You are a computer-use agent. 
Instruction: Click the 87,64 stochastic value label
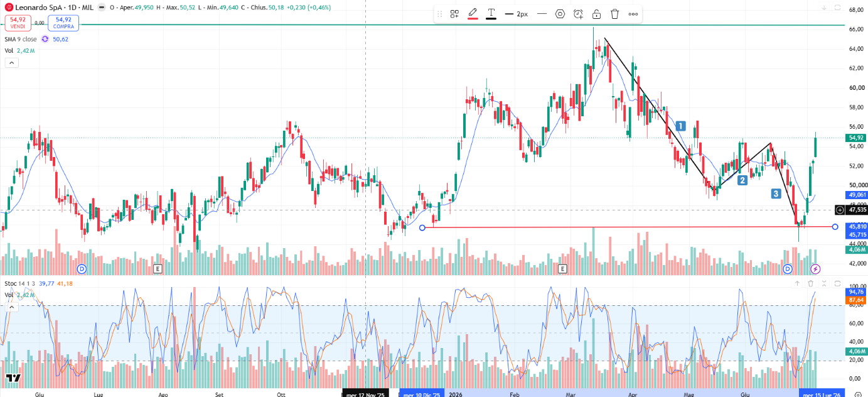tap(857, 300)
